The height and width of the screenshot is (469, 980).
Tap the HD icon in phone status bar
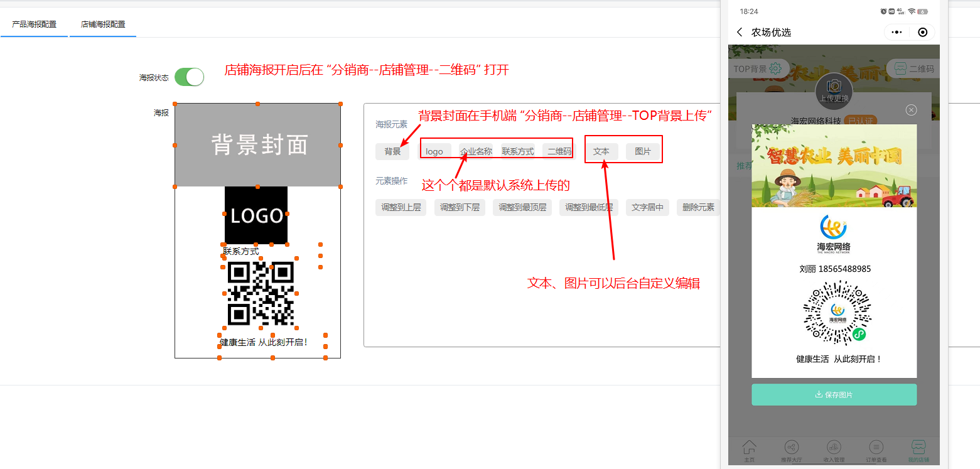tap(891, 11)
